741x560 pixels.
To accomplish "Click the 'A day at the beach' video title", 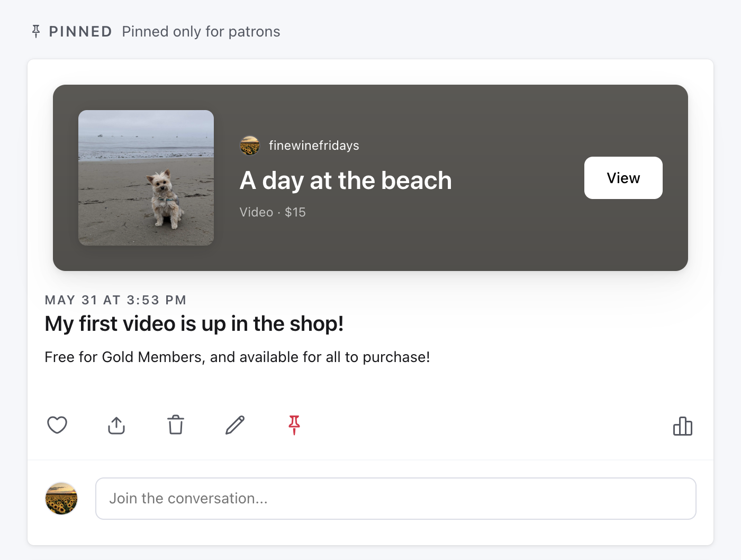I will [346, 180].
